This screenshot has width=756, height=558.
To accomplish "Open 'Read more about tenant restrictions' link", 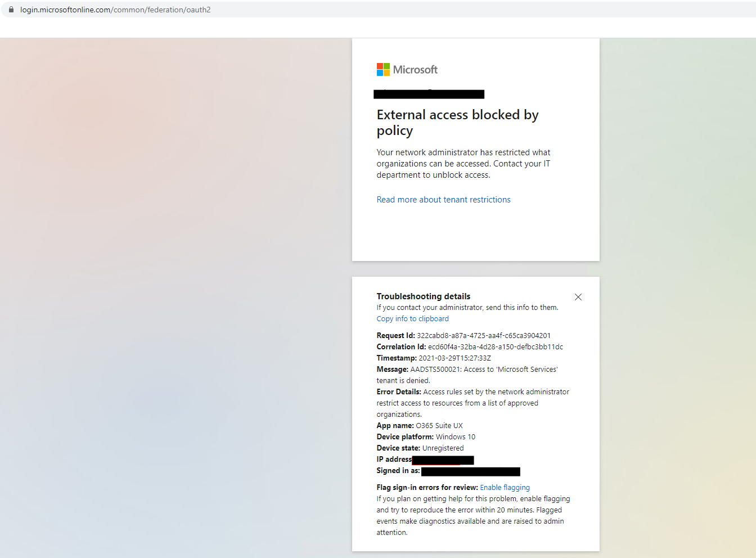I will (x=443, y=200).
